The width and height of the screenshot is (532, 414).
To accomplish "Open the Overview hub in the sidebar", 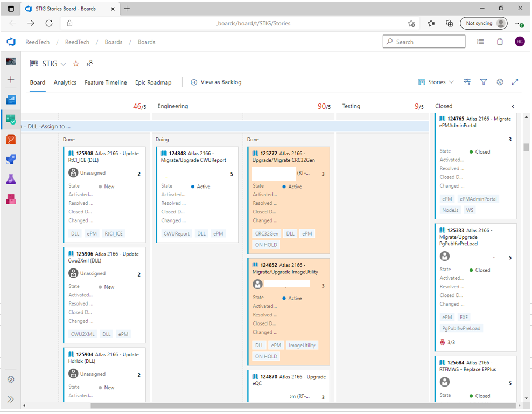I will pos(11,100).
